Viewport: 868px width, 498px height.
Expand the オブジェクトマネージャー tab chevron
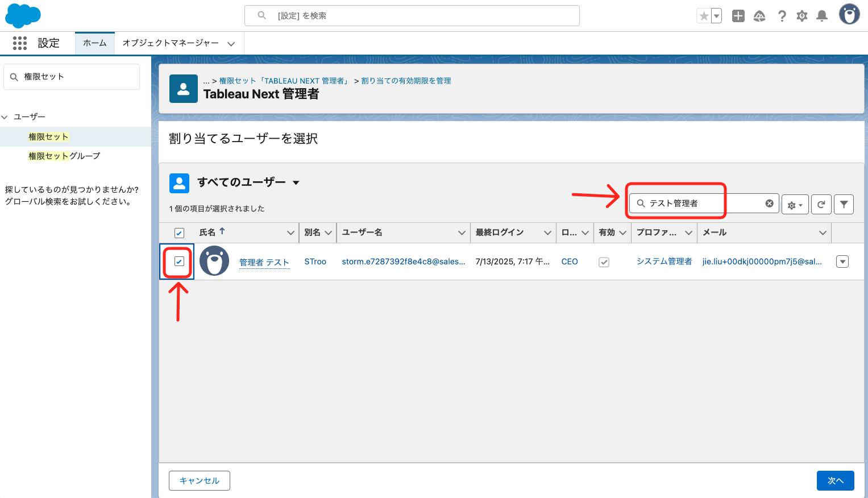click(231, 44)
